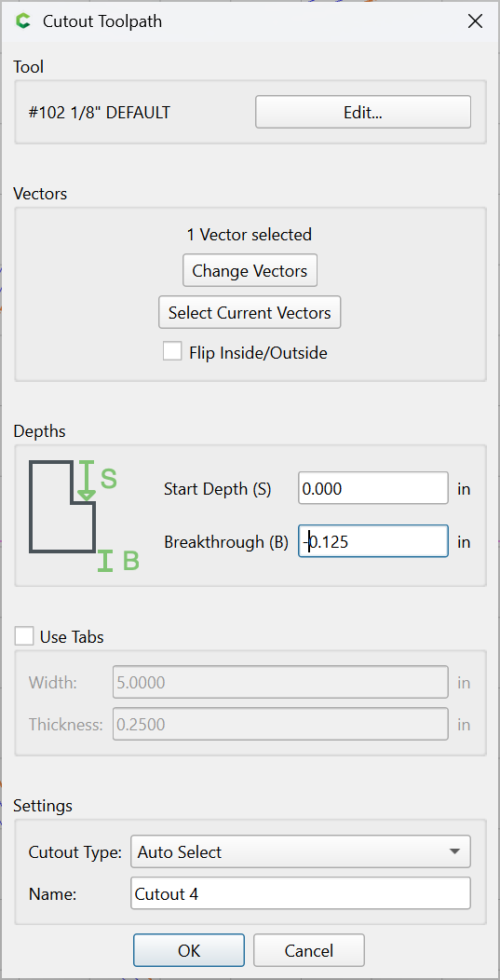
Task: Enable the Use Tabs checkbox
Action: click(x=24, y=636)
